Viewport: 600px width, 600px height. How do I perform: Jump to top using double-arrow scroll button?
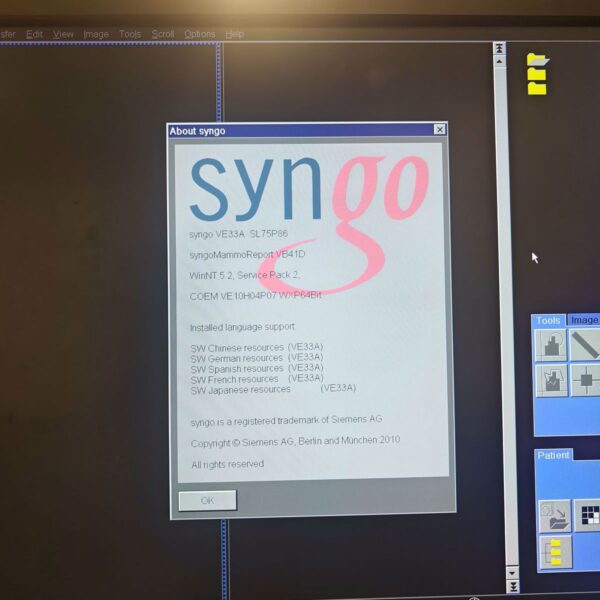499,48
